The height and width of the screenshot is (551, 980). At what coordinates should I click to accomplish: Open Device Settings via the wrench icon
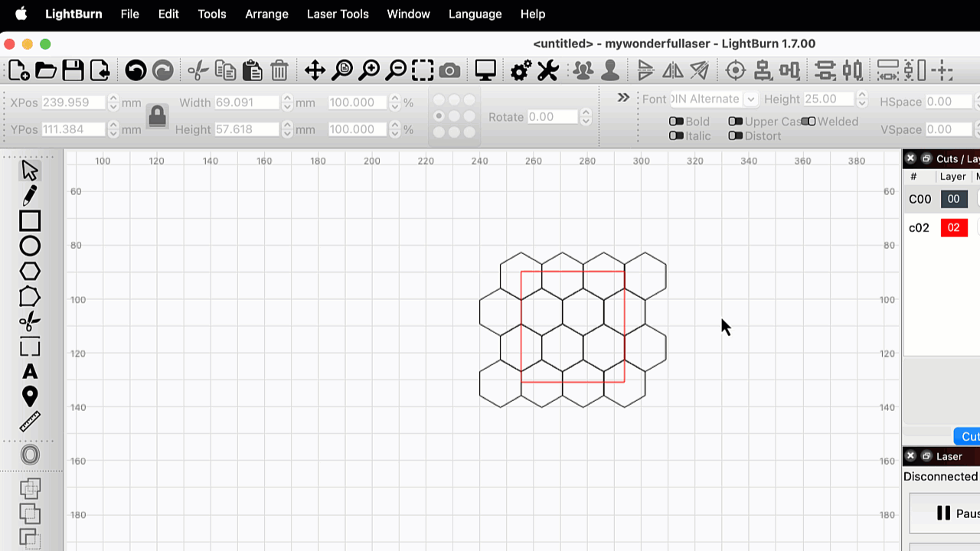click(x=548, y=70)
